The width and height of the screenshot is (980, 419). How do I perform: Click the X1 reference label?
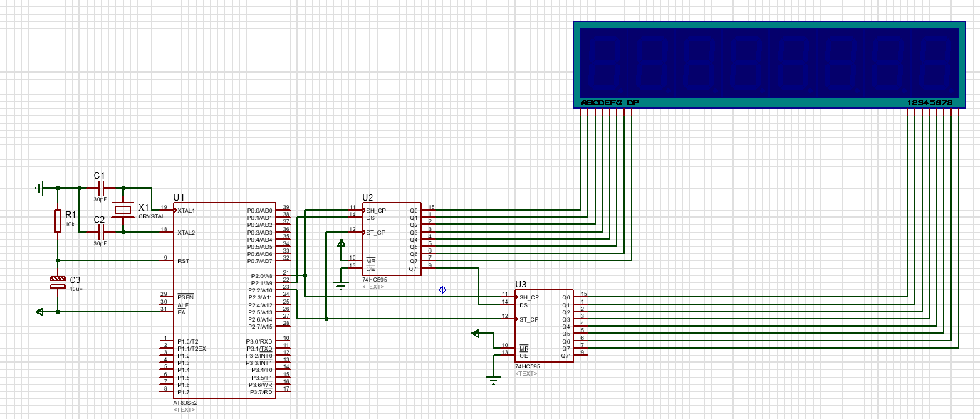(144, 207)
